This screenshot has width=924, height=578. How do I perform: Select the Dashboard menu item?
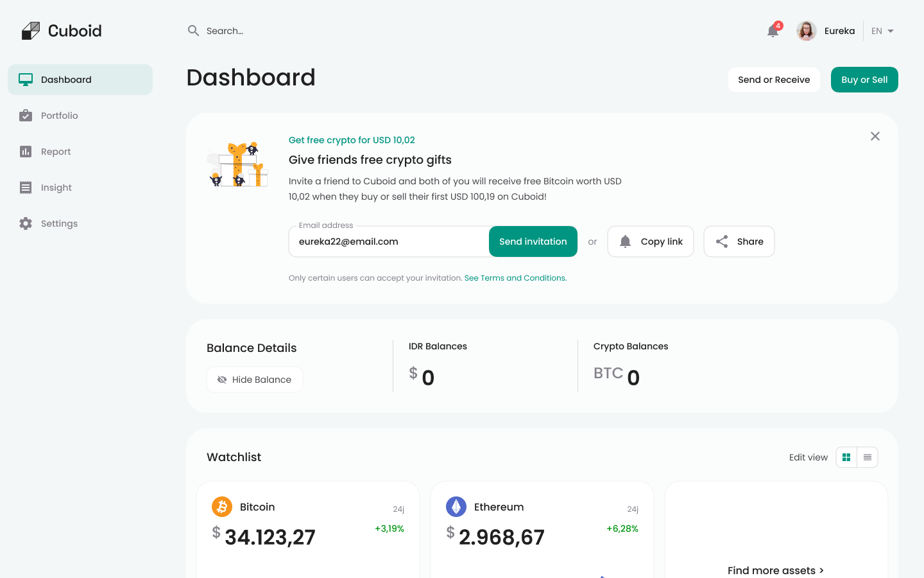(65, 80)
